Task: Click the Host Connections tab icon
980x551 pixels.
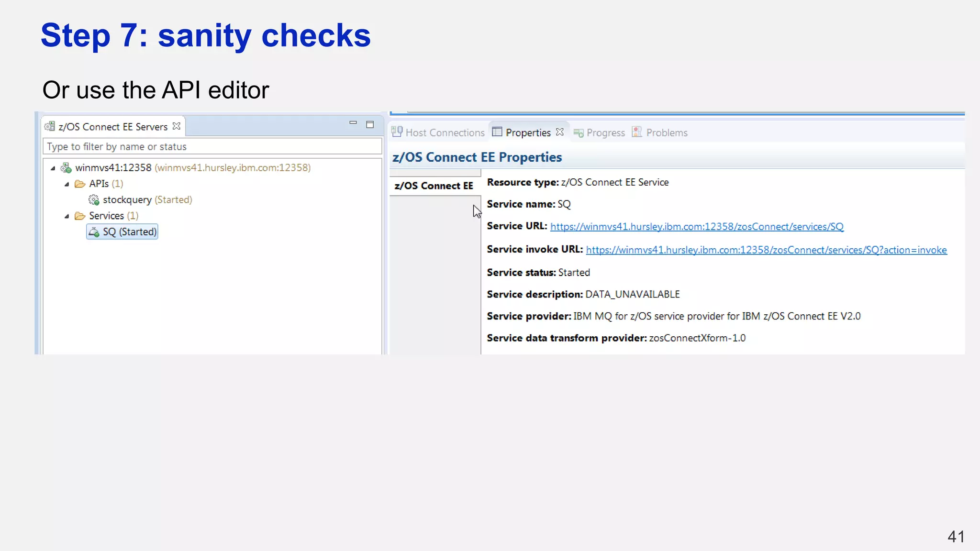Action: pos(397,132)
